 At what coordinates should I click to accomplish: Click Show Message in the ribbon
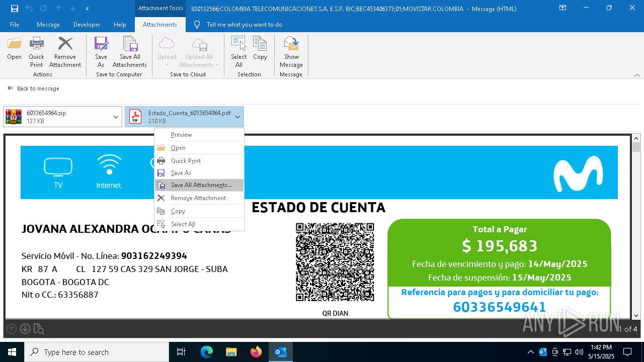click(x=291, y=52)
